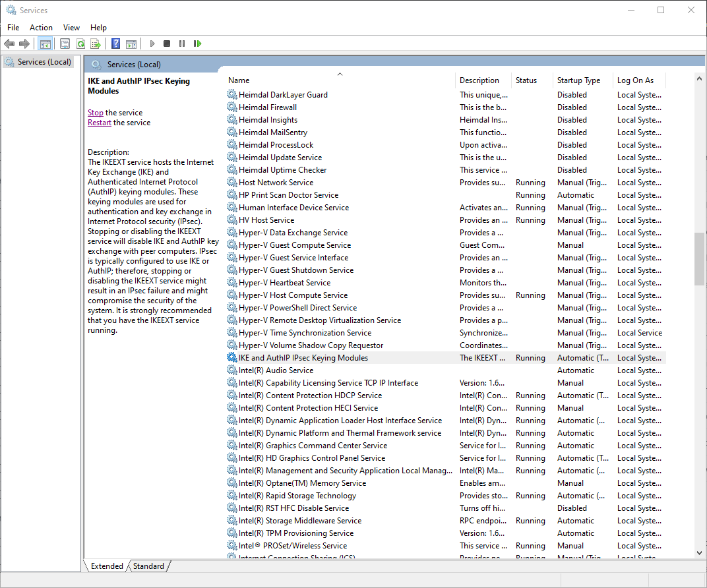Viewport: 707px width, 588px height.
Task: Click the Start Service toolbar icon
Action: [152, 44]
